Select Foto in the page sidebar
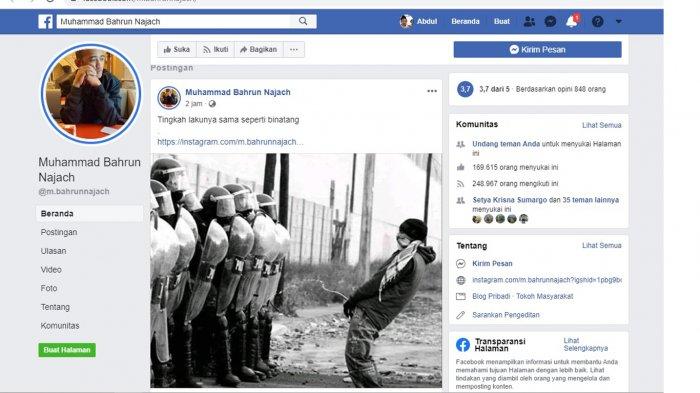 pyautogui.click(x=49, y=288)
